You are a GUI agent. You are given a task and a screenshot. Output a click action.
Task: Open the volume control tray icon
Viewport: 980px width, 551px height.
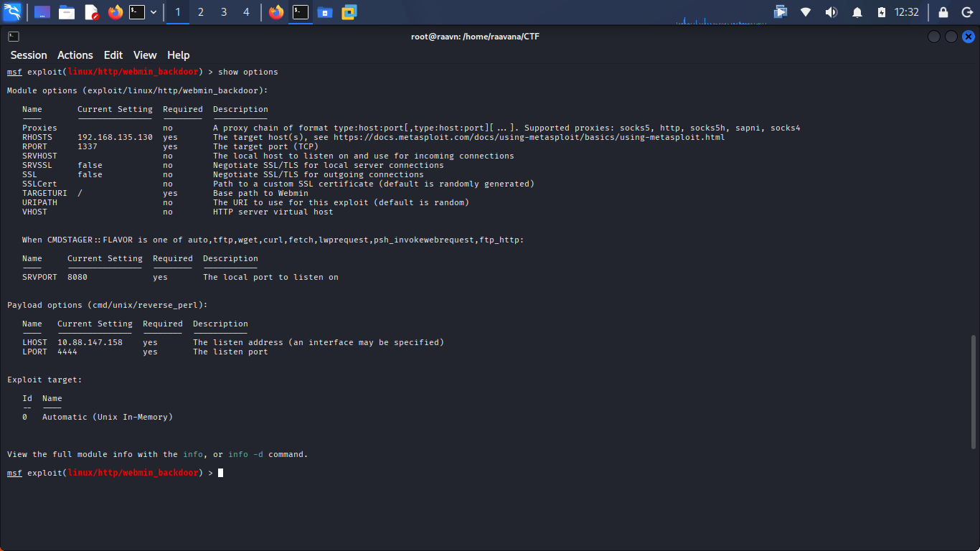click(831, 12)
